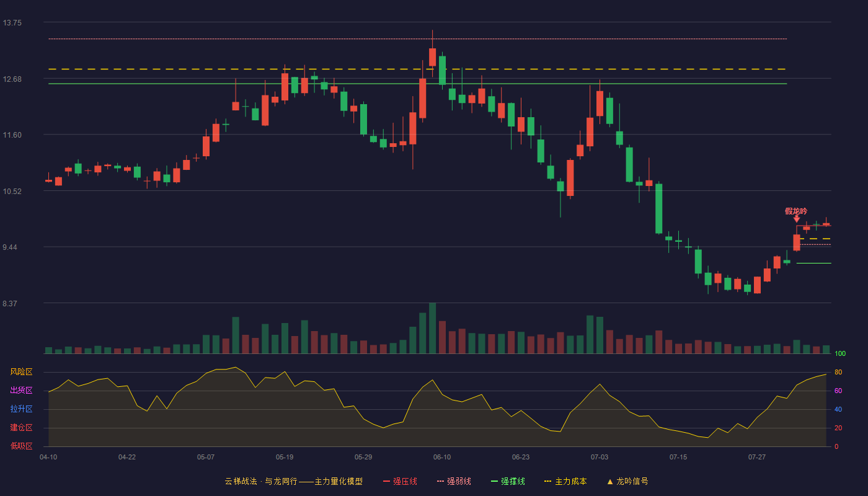Click the orange 80 indicator scale value

tap(838, 372)
